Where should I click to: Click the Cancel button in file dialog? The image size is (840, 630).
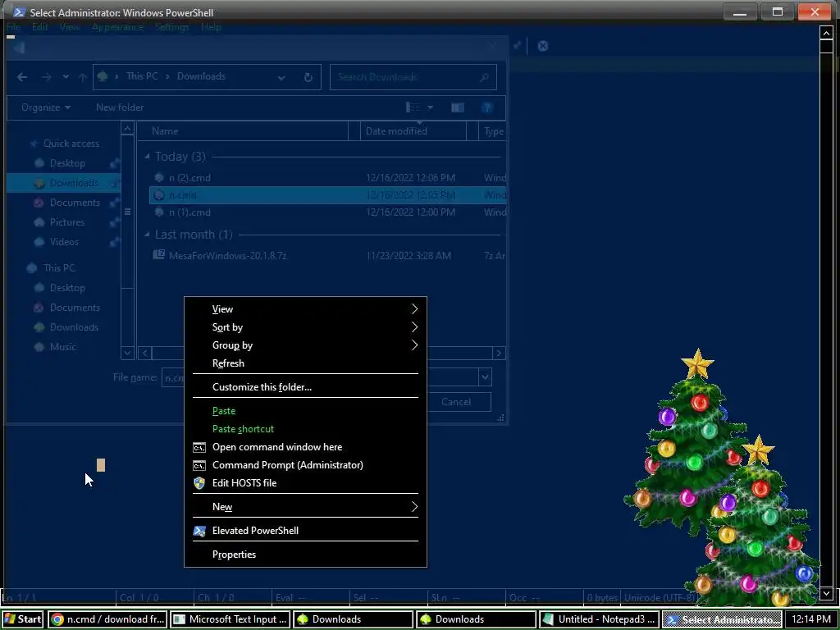click(x=456, y=402)
